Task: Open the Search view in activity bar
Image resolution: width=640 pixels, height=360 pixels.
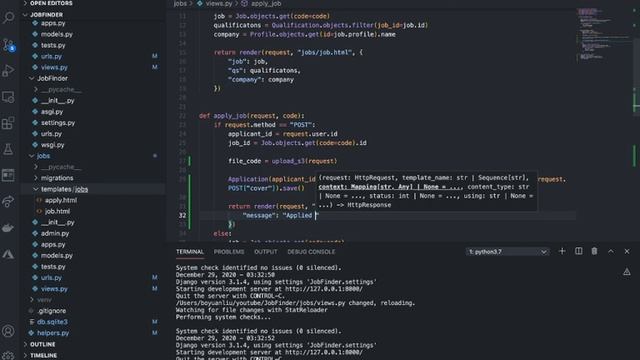Action: click(x=8, y=18)
